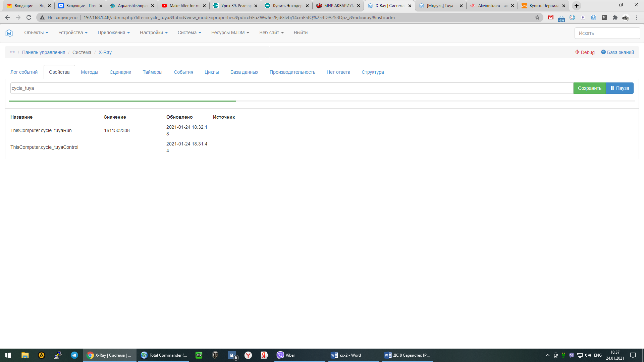Open the Debug tool link
Viewport: 644px width, 362px height.
click(x=585, y=52)
